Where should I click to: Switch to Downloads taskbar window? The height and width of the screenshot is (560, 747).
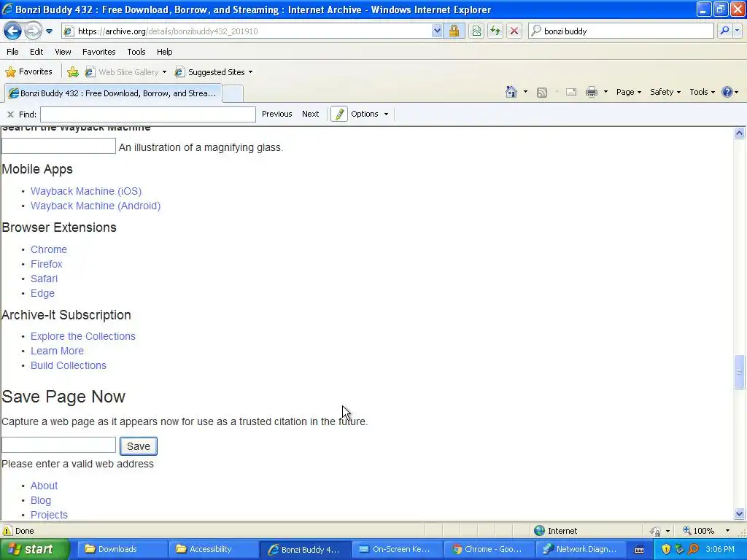click(x=122, y=549)
